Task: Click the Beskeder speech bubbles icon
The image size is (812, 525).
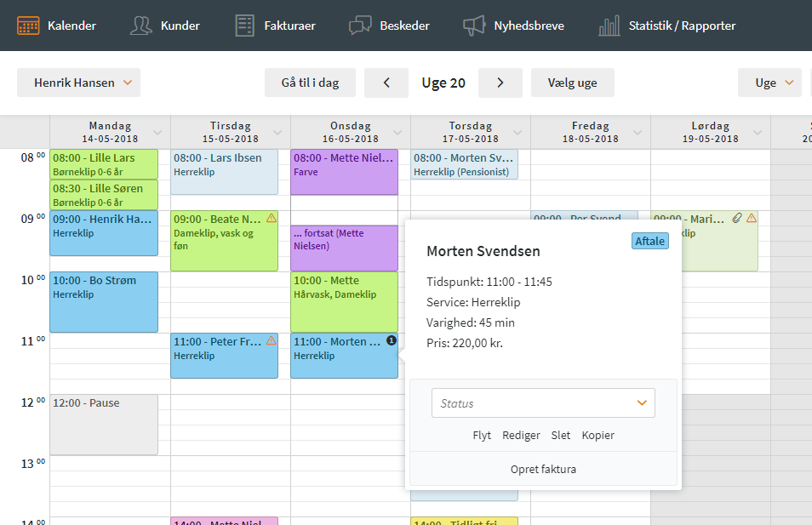Action: [360, 26]
